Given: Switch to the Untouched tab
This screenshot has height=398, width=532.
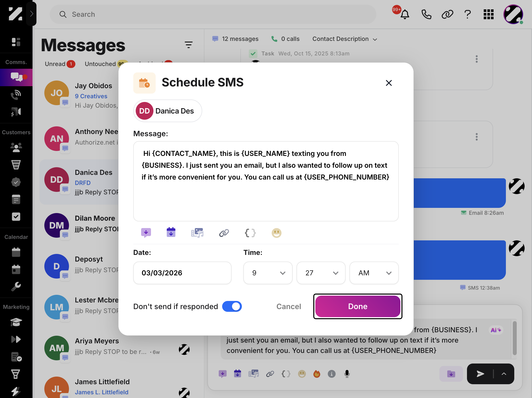Looking at the screenshot, I should tap(106, 64).
